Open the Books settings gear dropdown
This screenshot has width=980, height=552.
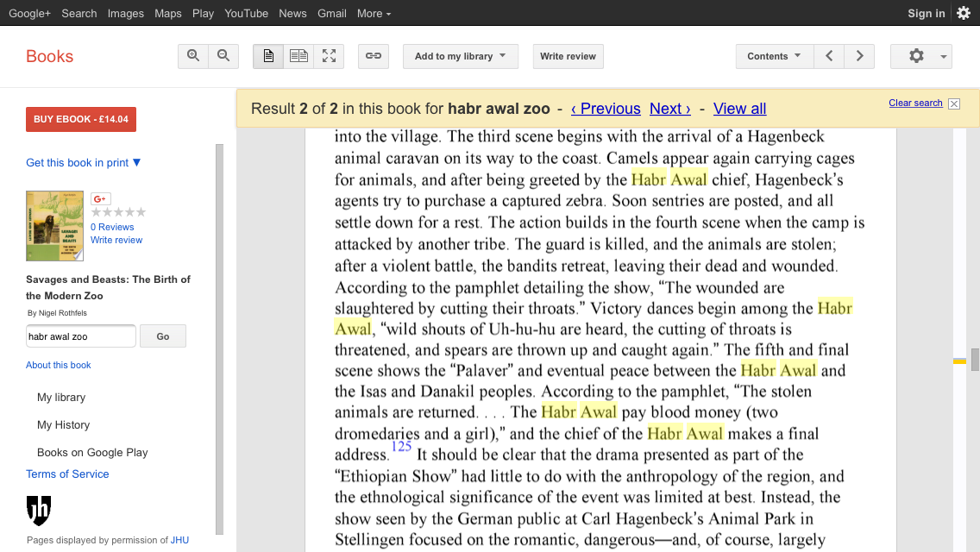pos(920,56)
